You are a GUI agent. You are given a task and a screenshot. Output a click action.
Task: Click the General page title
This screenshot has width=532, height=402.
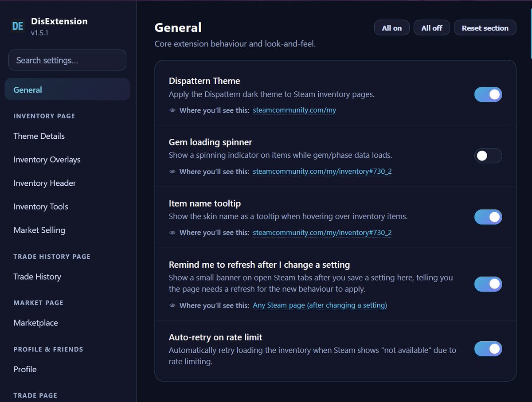[178, 27]
